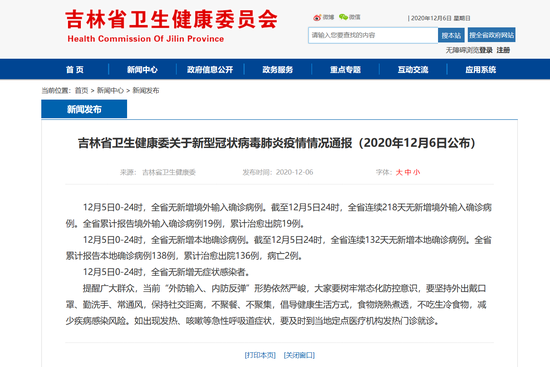
Task: Open the 应用系统 navigation item
Action: [481, 69]
